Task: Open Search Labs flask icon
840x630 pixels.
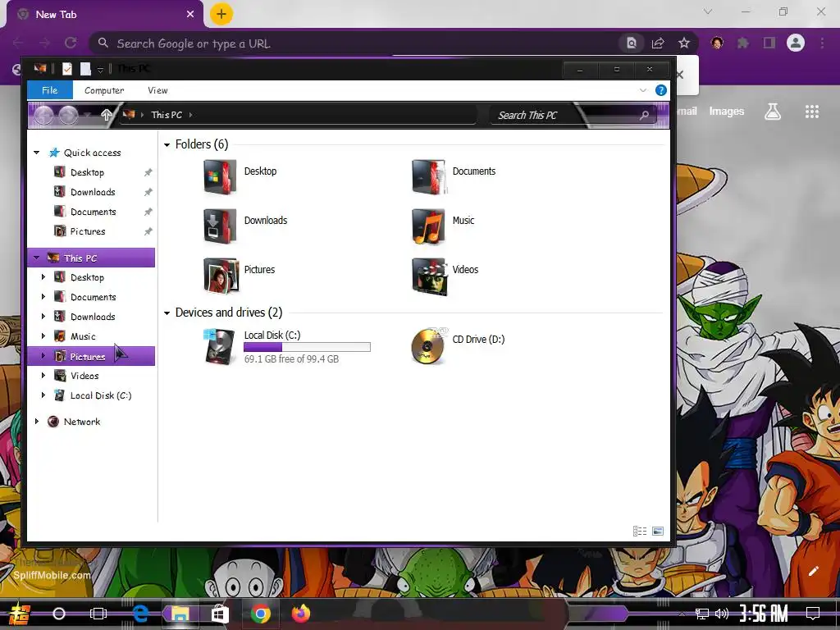Action: [773, 112]
